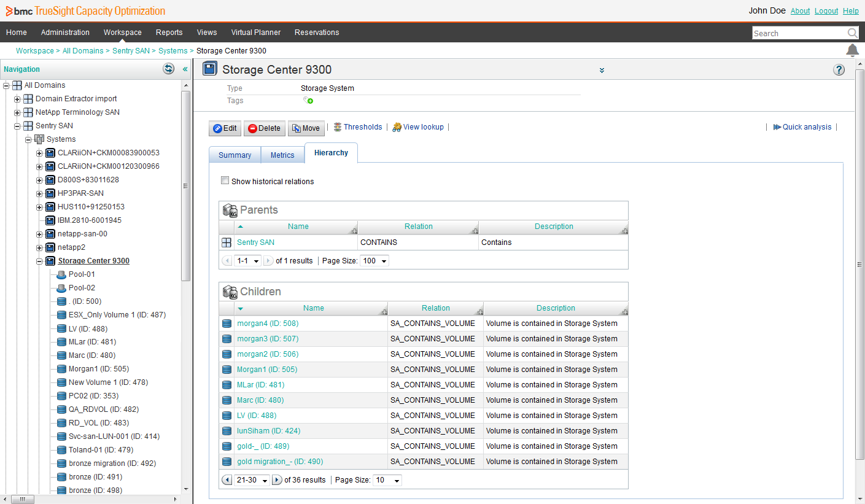The width and height of the screenshot is (865, 504).
Task: Open the About link
Action: click(x=801, y=11)
